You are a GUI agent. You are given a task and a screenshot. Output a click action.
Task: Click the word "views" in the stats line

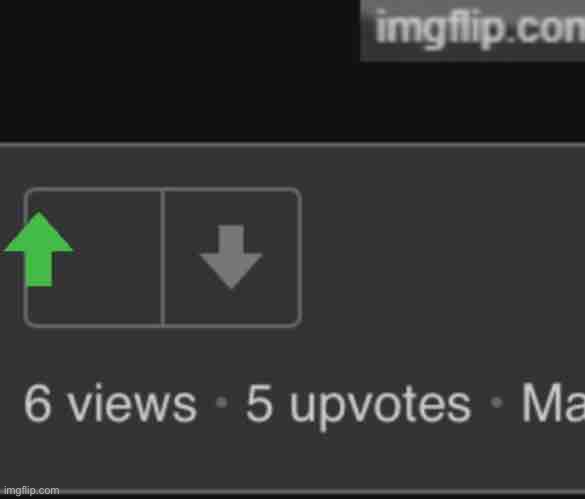132,404
